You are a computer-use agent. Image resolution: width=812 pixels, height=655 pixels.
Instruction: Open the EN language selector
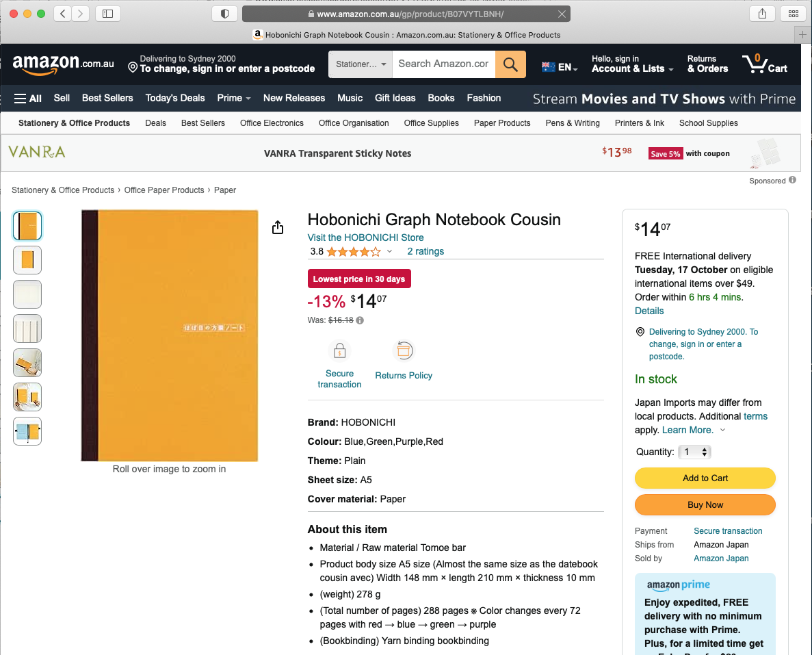(x=560, y=67)
